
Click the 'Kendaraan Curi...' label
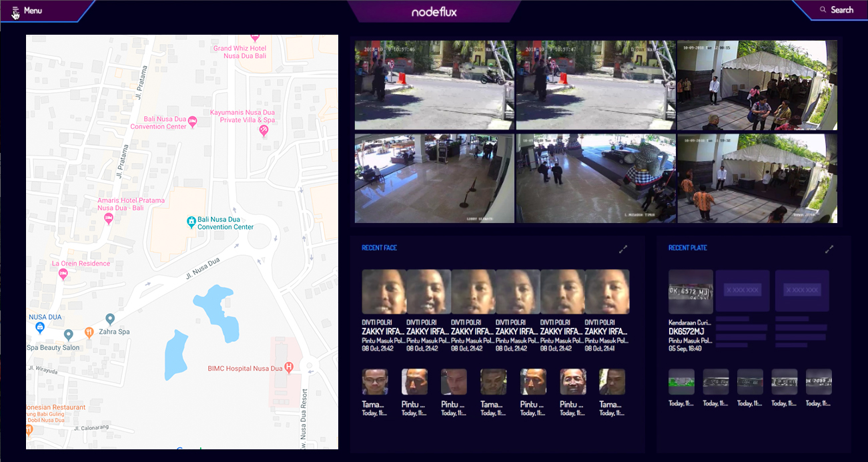coord(691,322)
